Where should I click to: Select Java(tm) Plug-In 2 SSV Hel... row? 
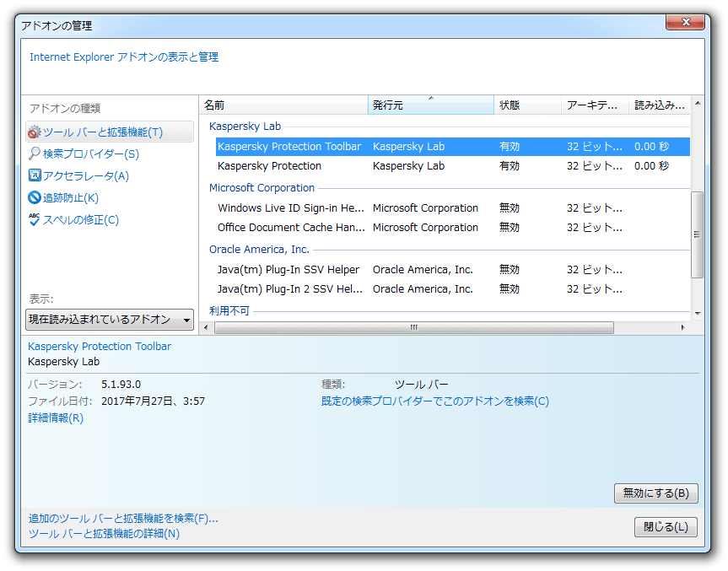tap(453, 289)
